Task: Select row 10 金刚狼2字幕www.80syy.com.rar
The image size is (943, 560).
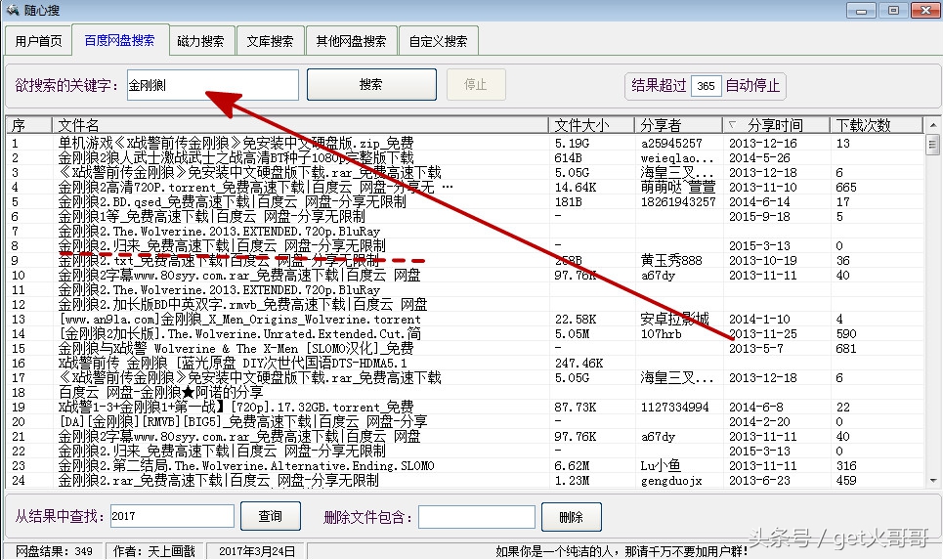Action: point(465,275)
